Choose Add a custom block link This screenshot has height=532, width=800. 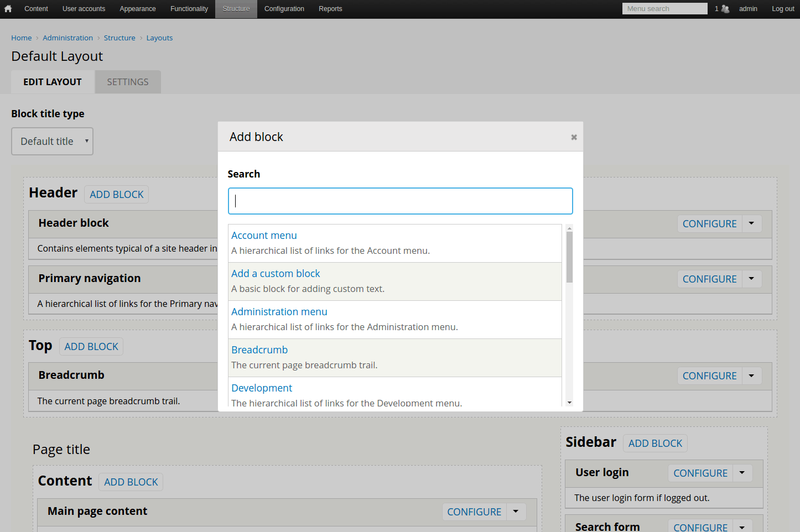276,274
